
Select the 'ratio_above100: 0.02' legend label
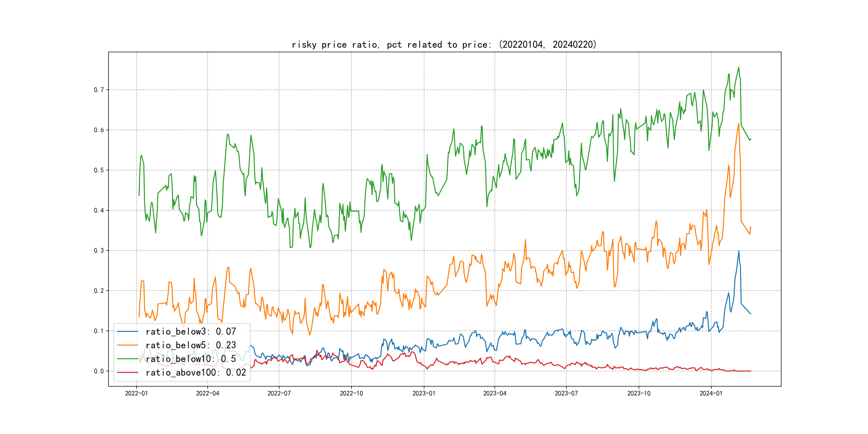point(196,372)
